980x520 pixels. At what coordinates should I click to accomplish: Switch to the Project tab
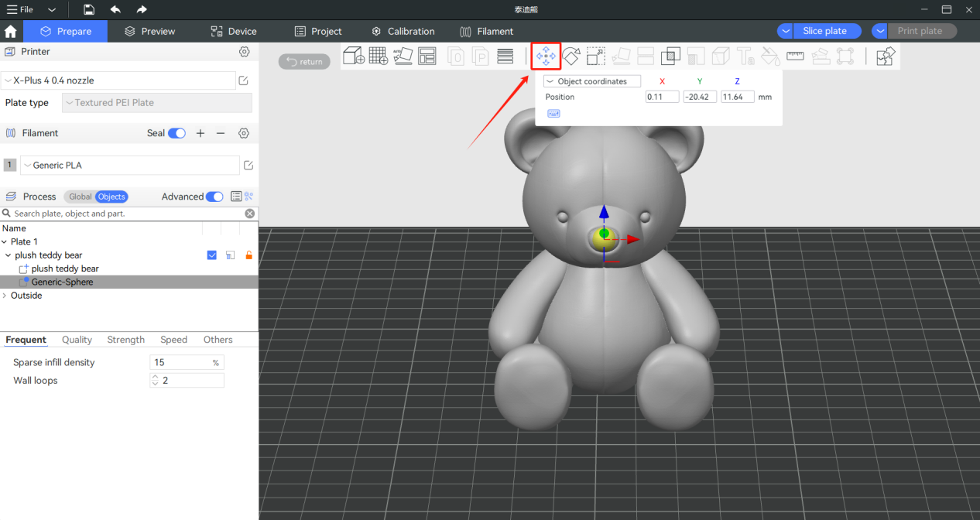[x=318, y=31]
